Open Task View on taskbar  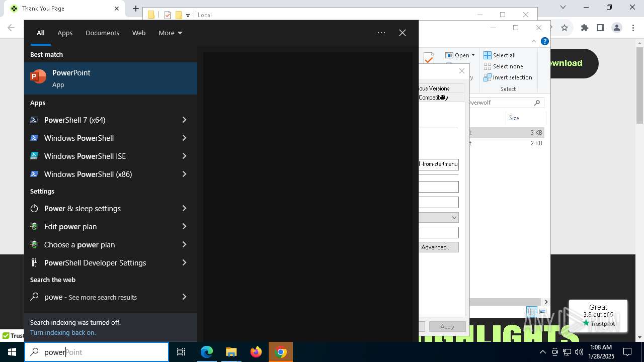pos(181,352)
